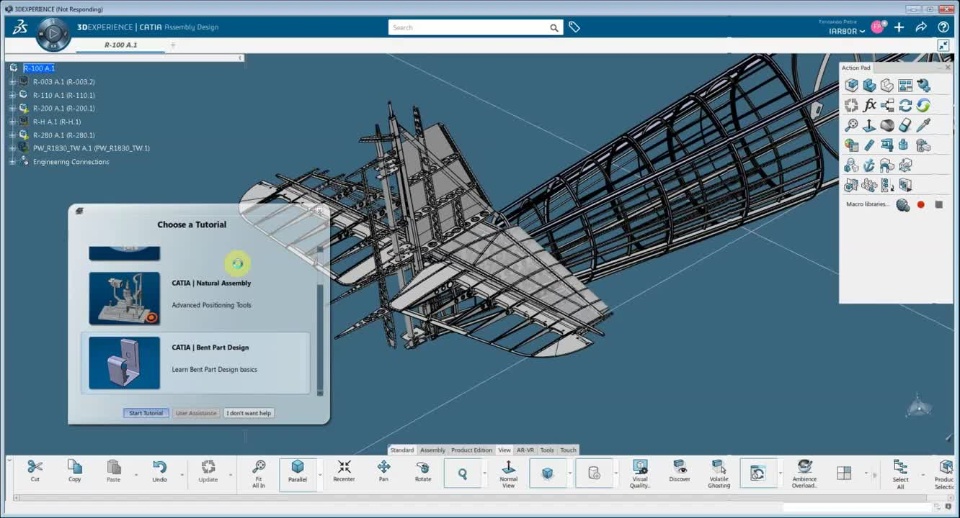Click the Normal View tool

(x=508, y=473)
